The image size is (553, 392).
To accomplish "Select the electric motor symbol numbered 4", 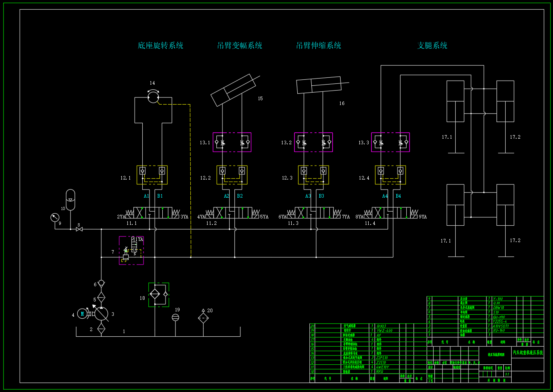I will 83,314.
